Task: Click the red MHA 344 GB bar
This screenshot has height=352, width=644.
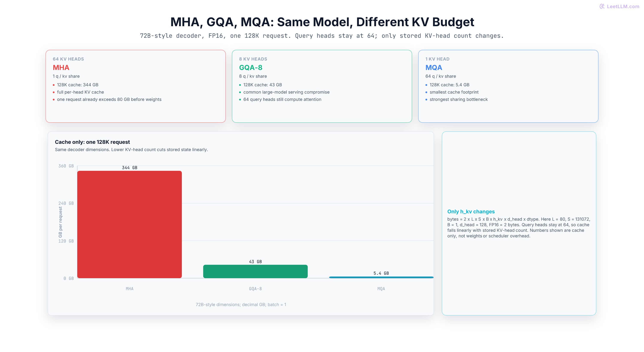Action: [x=129, y=224]
